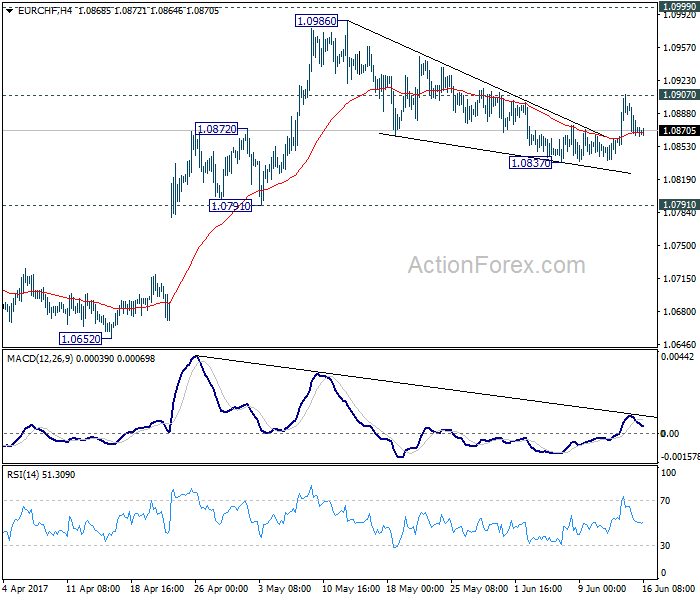The width and height of the screenshot is (700, 600).
Task: Click the RSI 30 level label
Action: point(665,546)
